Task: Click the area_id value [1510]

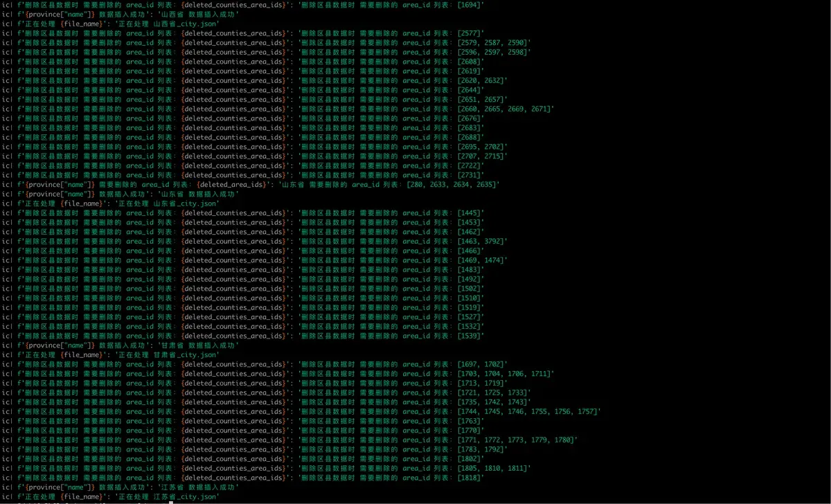Action: tap(469, 298)
